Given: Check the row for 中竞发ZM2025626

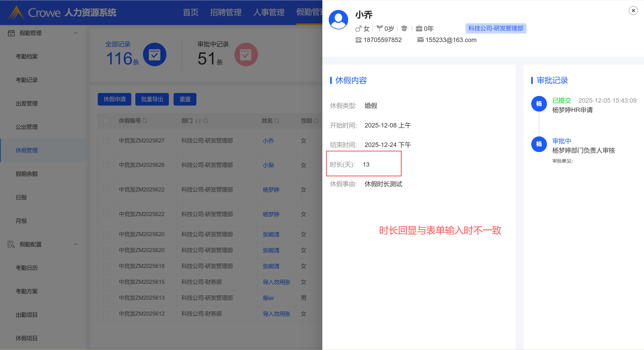Looking at the screenshot, I should pyautogui.click(x=106, y=165).
